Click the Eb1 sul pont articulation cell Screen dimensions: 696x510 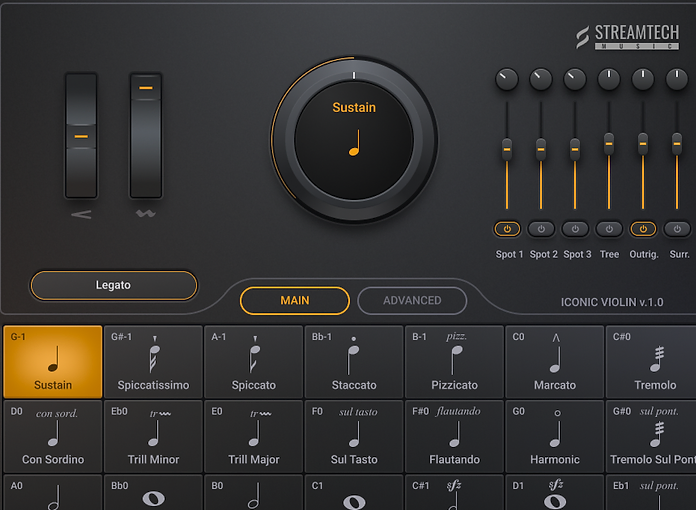coord(651,492)
